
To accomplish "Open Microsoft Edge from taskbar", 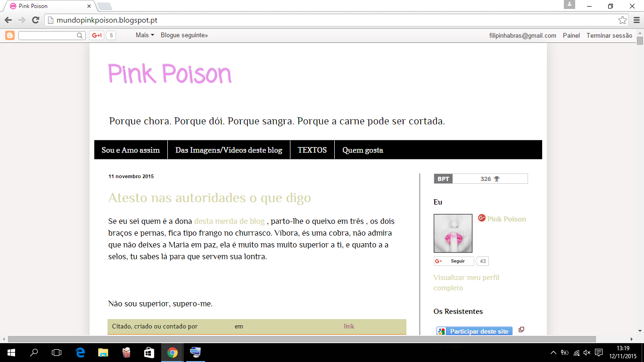I will (x=80, y=352).
